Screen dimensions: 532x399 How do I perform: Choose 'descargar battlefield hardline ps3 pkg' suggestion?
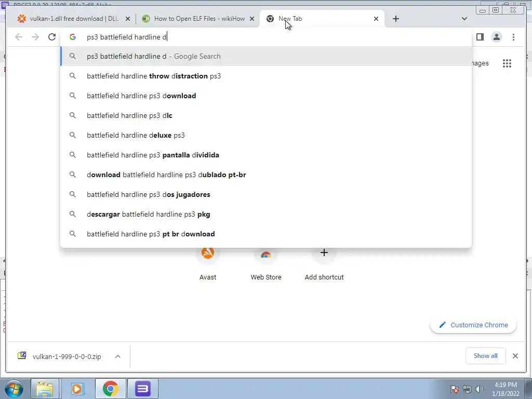point(266,214)
